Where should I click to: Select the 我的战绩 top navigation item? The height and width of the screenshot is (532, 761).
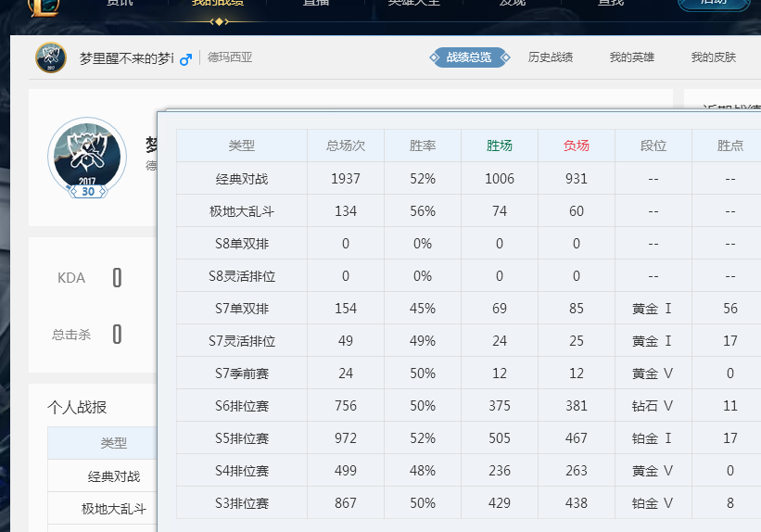(218, 3)
